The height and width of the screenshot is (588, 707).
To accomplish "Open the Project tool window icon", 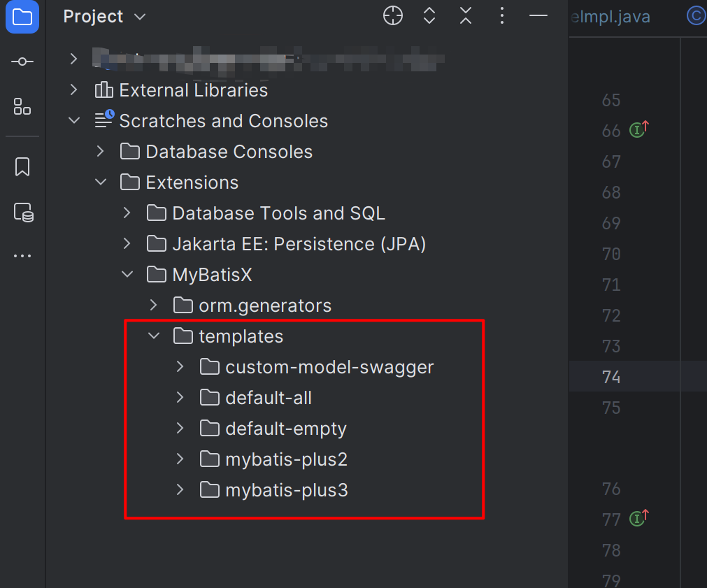I will click(x=22, y=17).
